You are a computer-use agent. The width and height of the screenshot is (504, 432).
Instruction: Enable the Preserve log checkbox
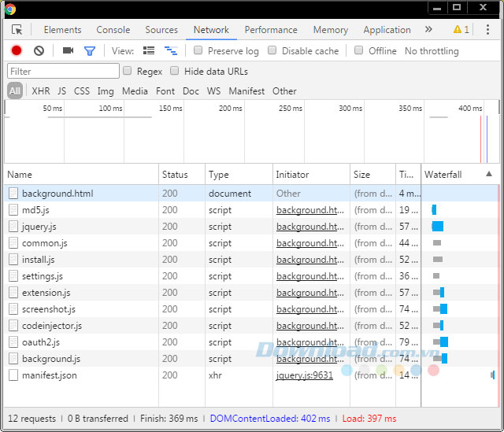pyautogui.click(x=200, y=50)
